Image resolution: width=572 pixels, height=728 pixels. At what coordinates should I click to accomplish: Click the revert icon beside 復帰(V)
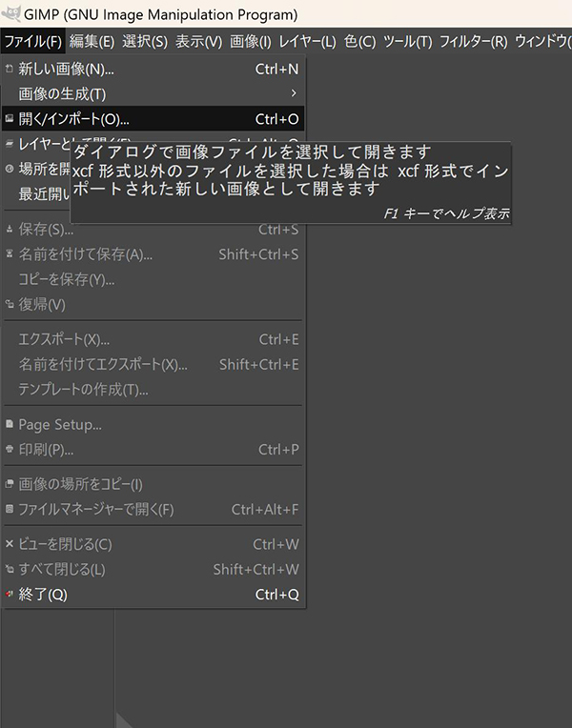tap(10, 304)
